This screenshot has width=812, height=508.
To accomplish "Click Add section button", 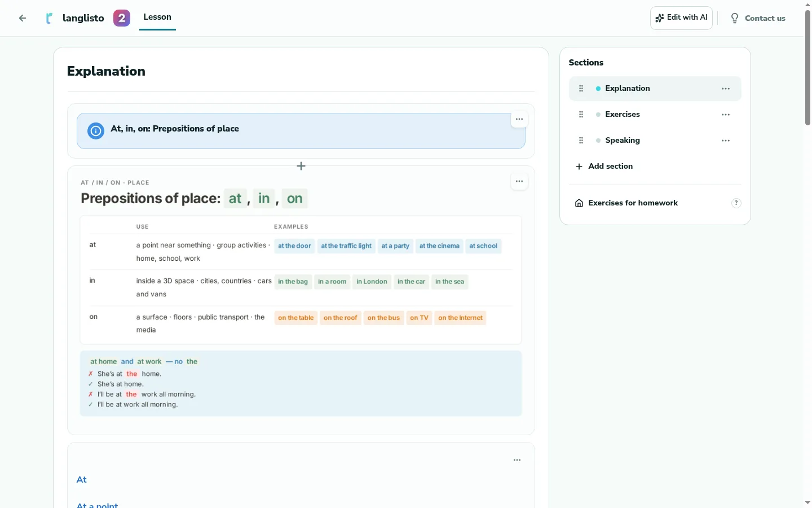I will pyautogui.click(x=604, y=167).
